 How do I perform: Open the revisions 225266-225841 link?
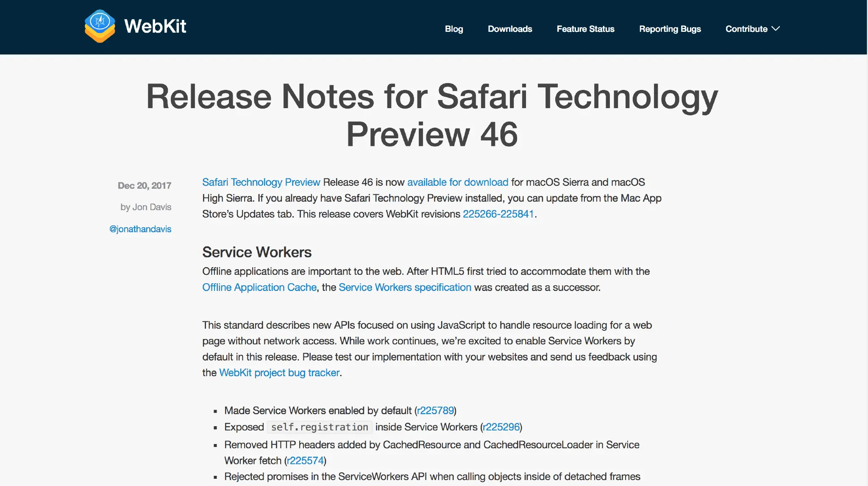pos(498,214)
